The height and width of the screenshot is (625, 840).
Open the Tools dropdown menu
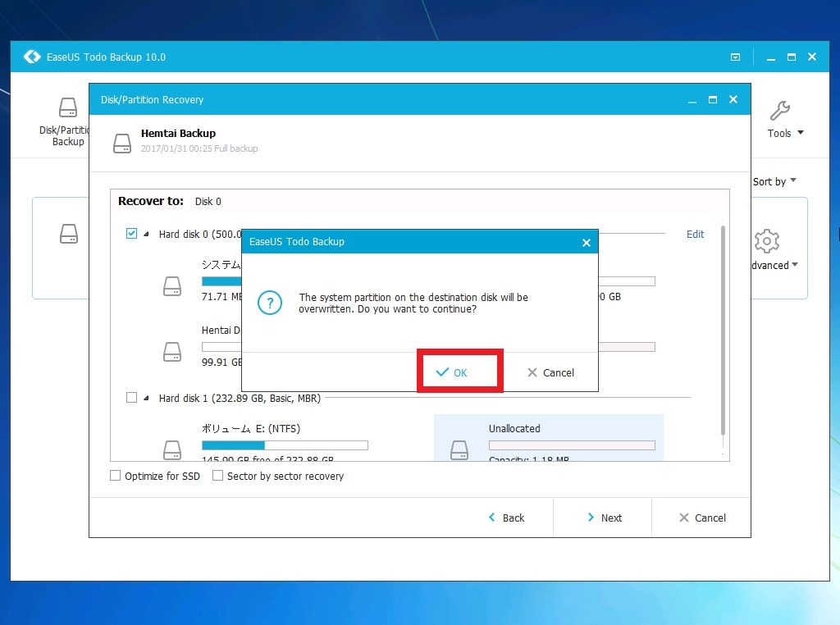(x=785, y=133)
